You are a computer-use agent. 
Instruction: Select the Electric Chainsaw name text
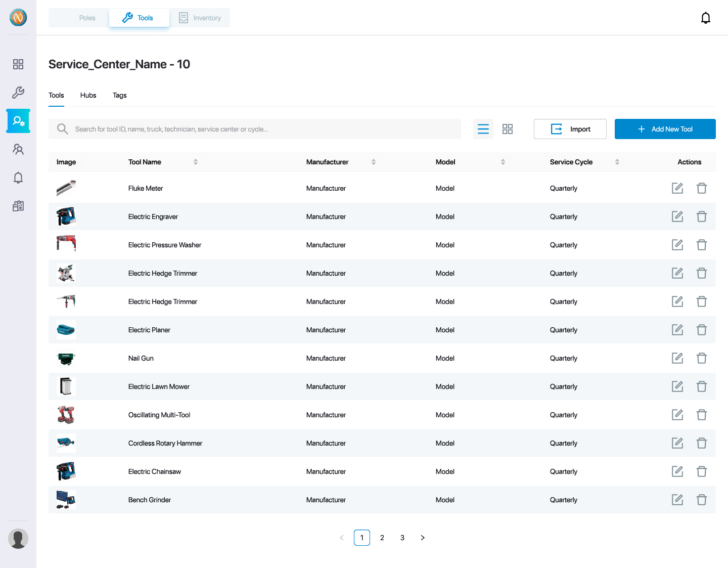pyautogui.click(x=155, y=471)
